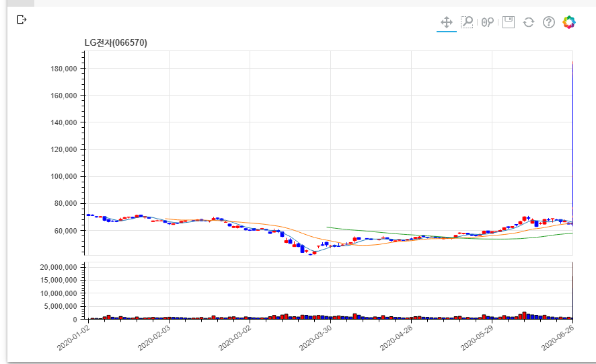Click the chart title LG전자(066570)
The height and width of the screenshot is (364, 596).
pos(116,42)
